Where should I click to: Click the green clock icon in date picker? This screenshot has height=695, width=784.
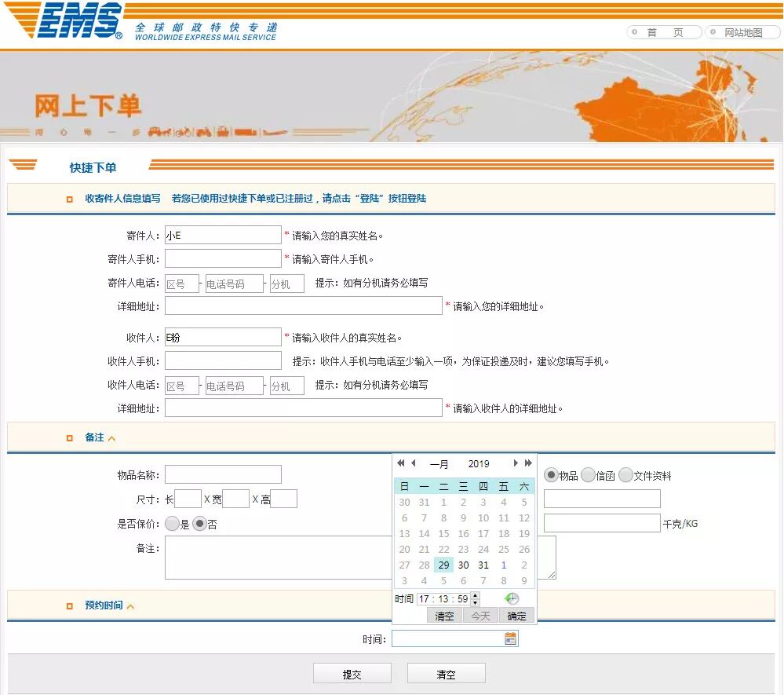512,598
